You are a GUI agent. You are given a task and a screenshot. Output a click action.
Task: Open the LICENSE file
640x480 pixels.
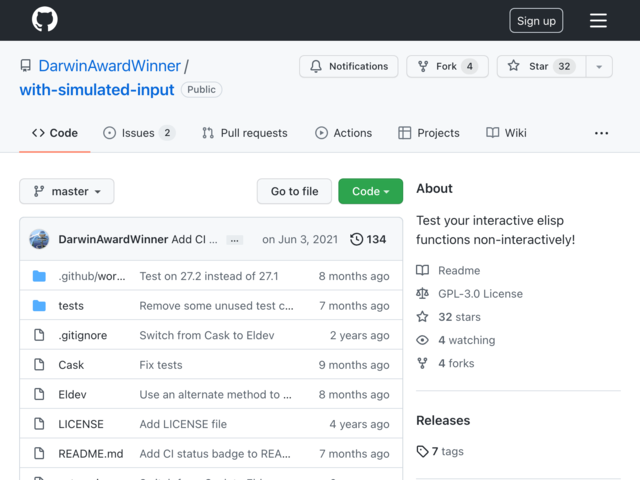pyautogui.click(x=81, y=424)
